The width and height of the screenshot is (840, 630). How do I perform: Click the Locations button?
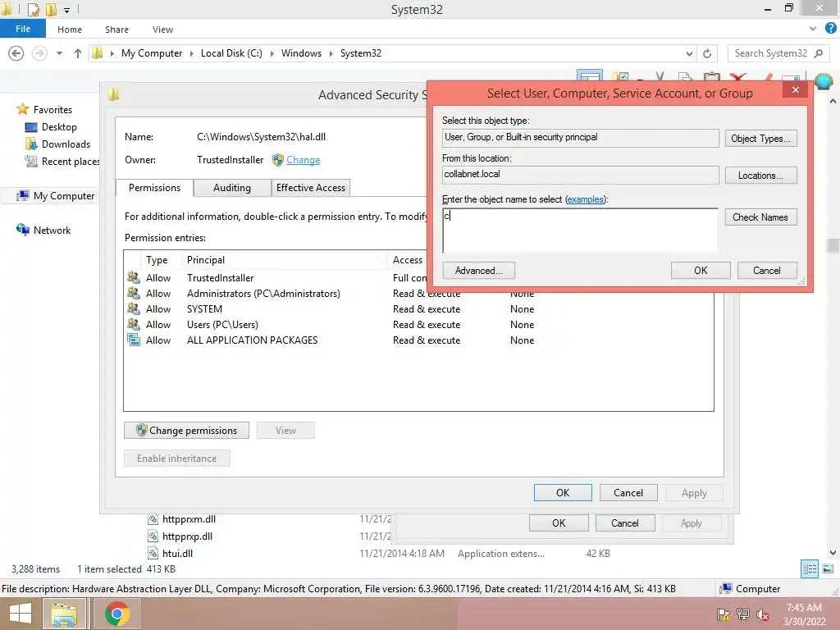coord(760,176)
